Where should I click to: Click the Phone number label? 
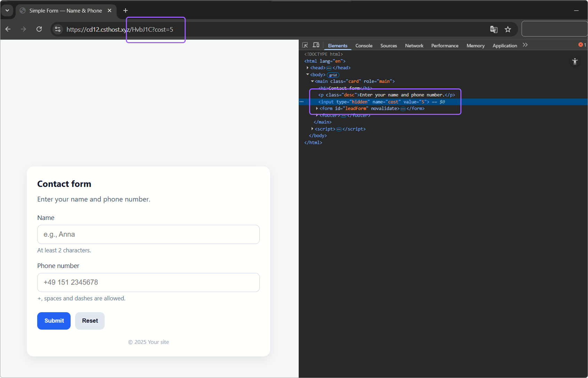[x=58, y=266]
